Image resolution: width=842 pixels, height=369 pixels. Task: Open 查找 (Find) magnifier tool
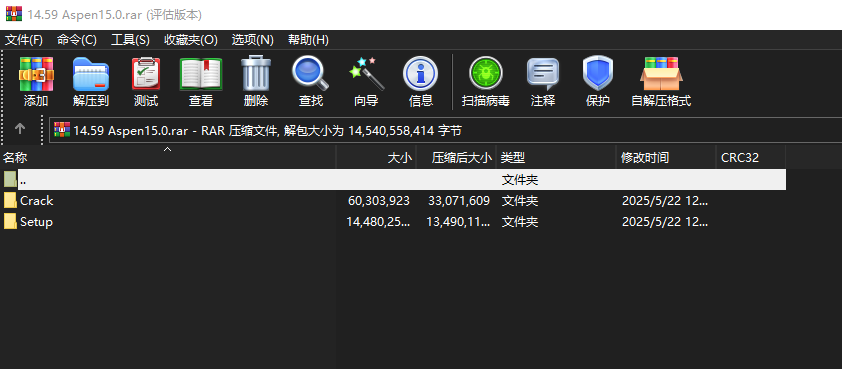310,74
